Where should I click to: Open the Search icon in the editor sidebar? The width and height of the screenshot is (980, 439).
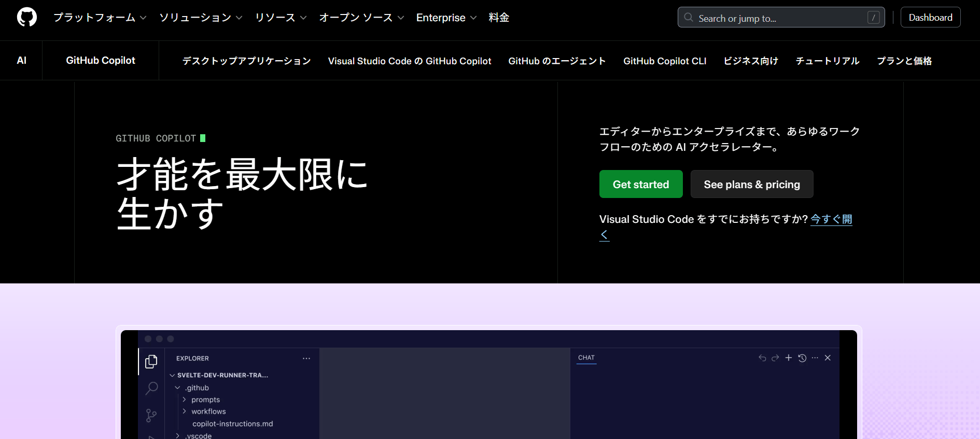tap(151, 388)
